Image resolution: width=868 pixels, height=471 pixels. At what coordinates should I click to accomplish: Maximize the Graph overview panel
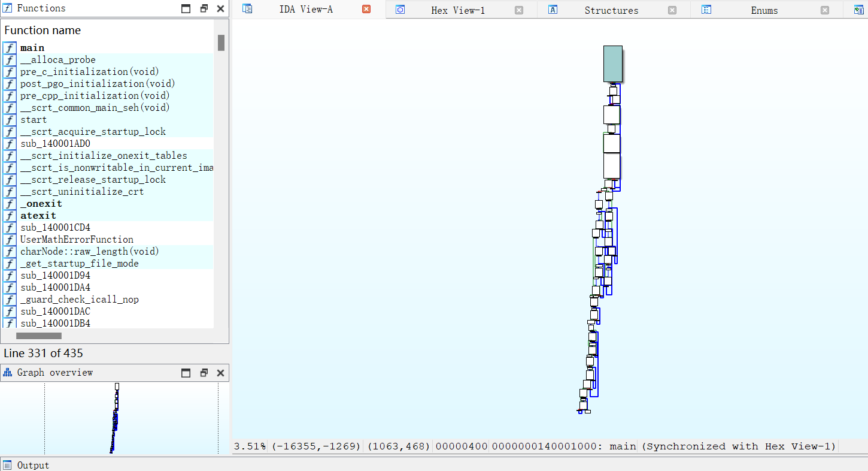pos(186,373)
